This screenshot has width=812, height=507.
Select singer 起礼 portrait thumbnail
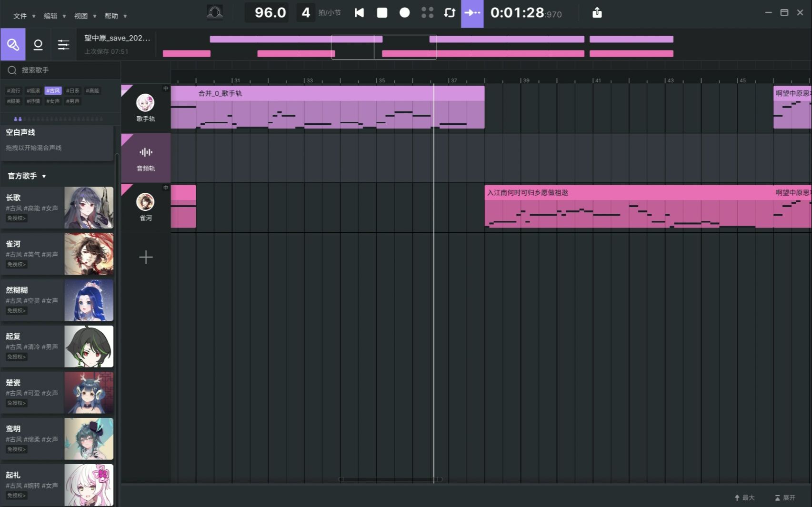pos(89,485)
